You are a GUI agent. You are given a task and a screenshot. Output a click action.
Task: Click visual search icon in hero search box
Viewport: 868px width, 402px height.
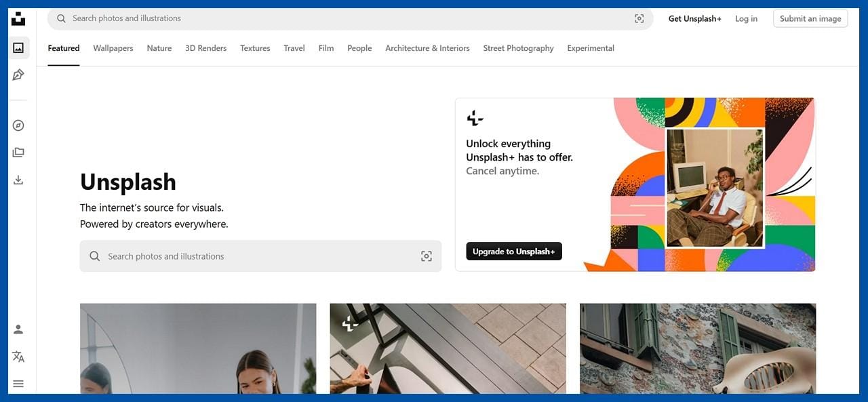tap(426, 256)
